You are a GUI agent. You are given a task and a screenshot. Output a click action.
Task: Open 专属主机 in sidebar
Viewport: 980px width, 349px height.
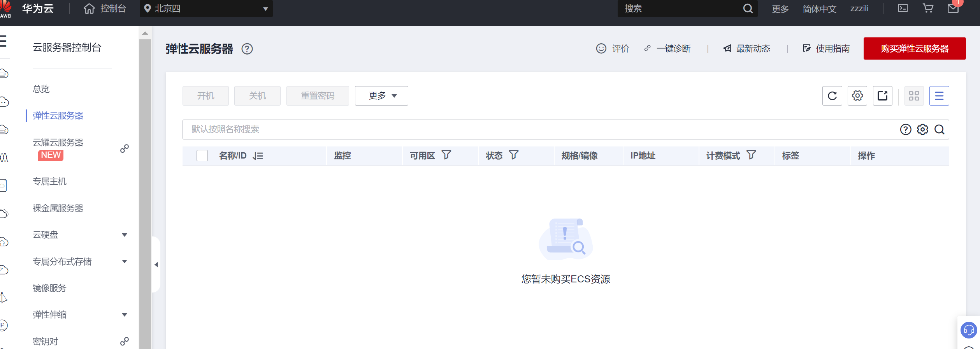pyautogui.click(x=49, y=182)
